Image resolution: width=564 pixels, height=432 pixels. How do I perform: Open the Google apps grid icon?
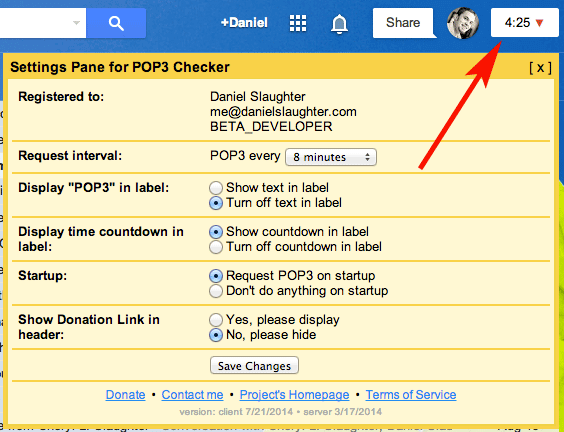[x=298, y=23]
